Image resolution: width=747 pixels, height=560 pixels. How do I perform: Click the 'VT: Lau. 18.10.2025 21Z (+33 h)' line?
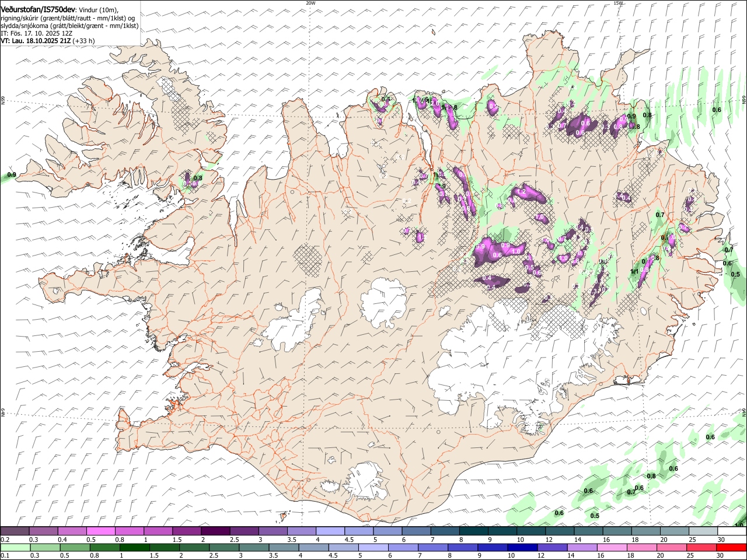(48, 41)
